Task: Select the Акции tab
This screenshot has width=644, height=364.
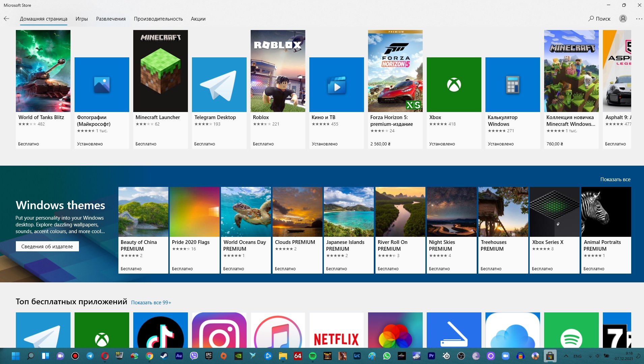Action: click(x=198, y=19)
